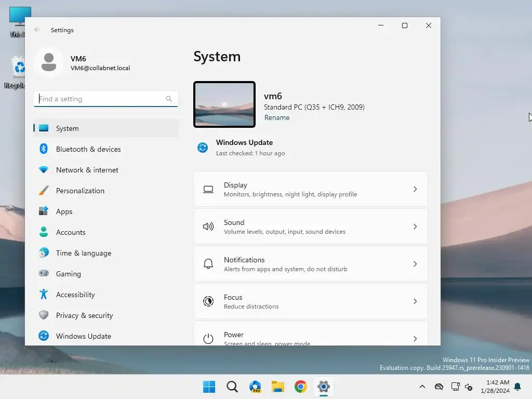Viewport: 532px width, 399px height.
Task: Expand the Focus settings chevron
Action: [415, 301]
